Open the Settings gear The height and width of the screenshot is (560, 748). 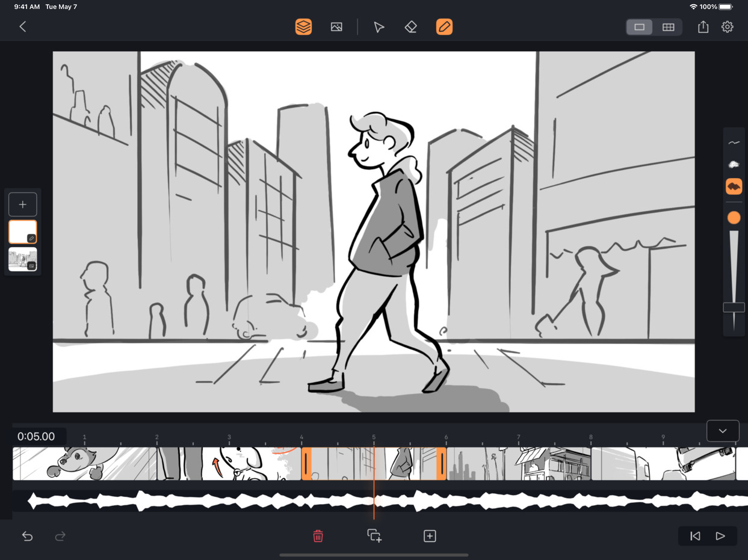click(x=727, y=26)
